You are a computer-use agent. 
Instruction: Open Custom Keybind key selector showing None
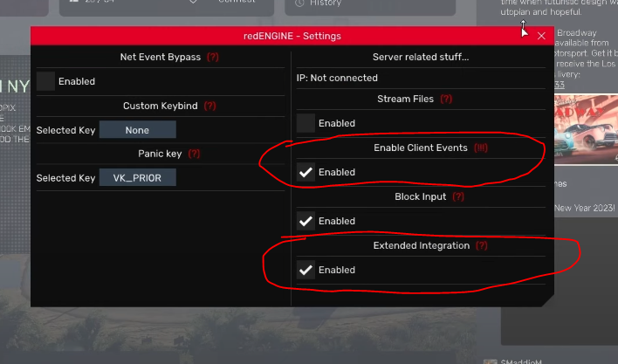[137, 130]
